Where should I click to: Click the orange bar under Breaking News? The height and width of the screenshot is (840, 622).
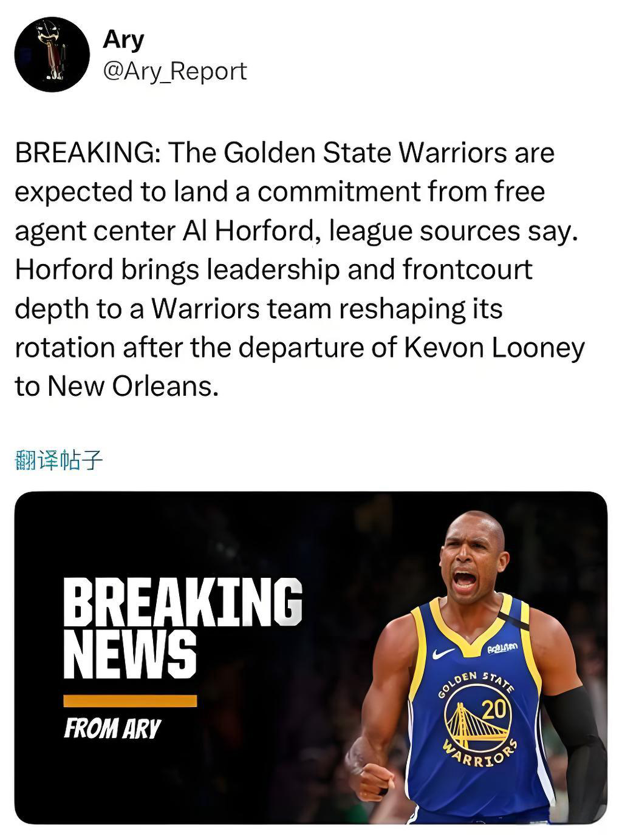[x=130, y=701]
